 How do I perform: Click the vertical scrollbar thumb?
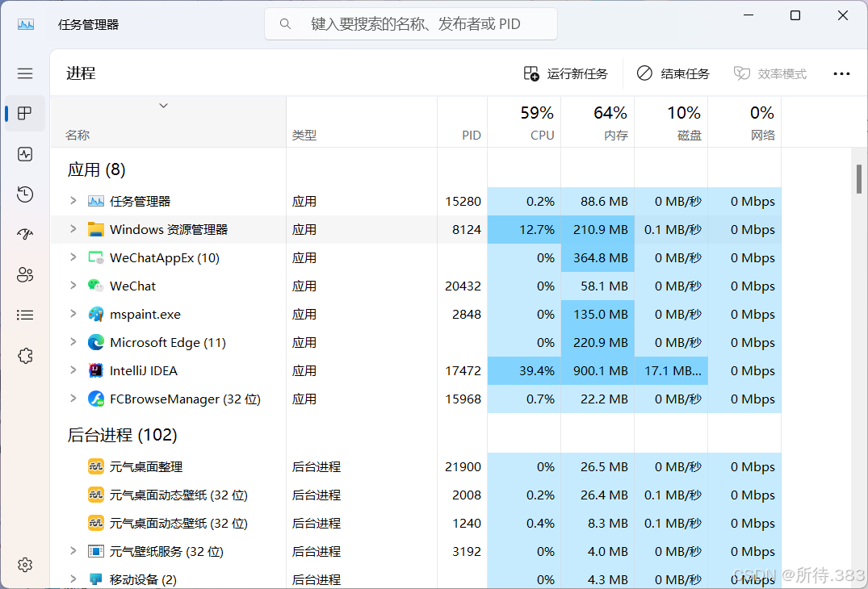point(859,179)
